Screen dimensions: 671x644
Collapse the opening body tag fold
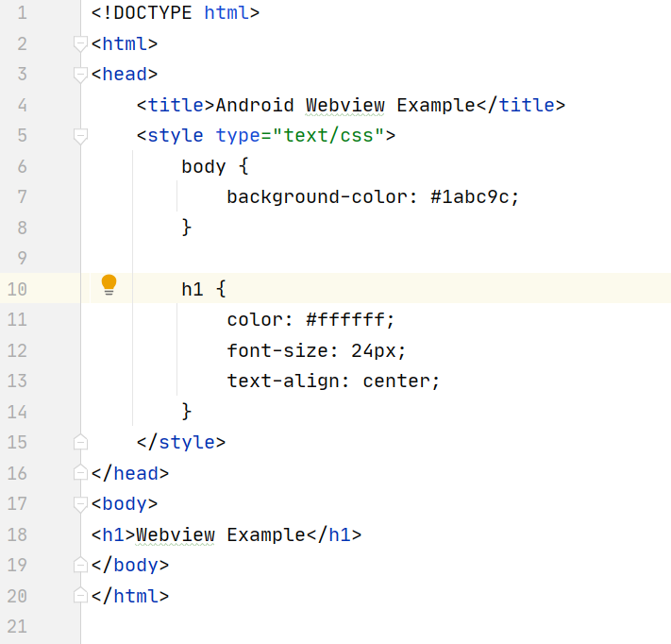click(x=80, y=503)
